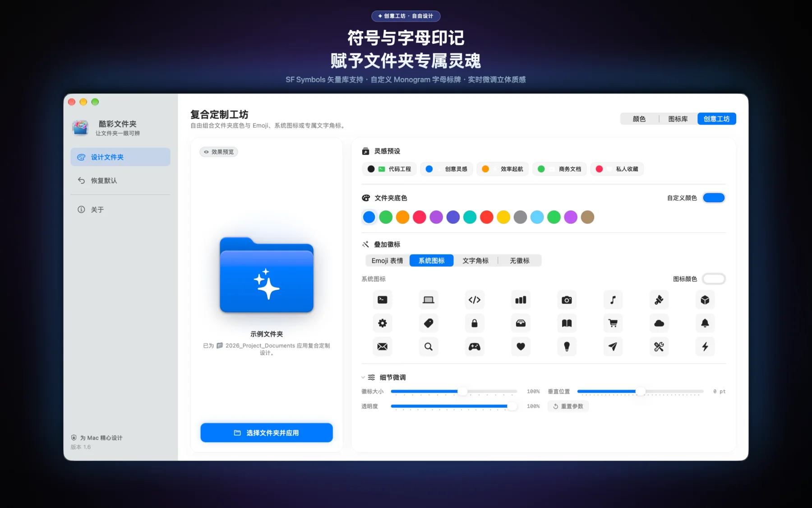Image resolution: width=812 pixels, height=508 pixels.
Task: Pick the brown folder color swatch
Action: click(x=587, y=217)
